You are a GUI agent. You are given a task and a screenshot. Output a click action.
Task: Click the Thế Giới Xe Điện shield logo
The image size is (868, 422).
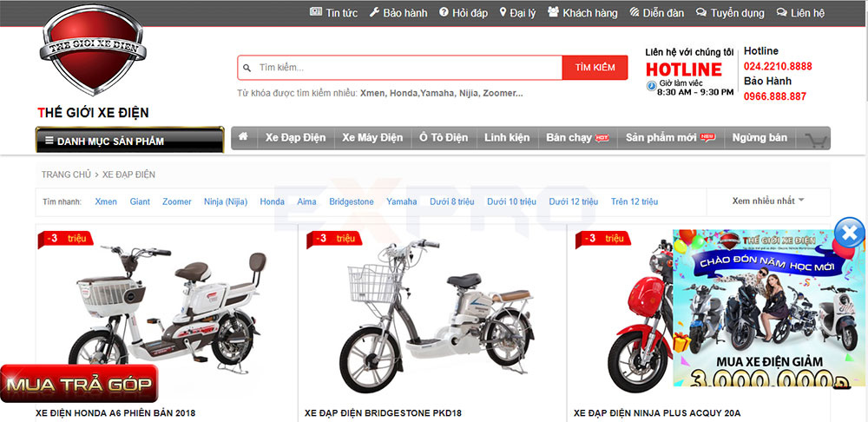coord(93,49)
